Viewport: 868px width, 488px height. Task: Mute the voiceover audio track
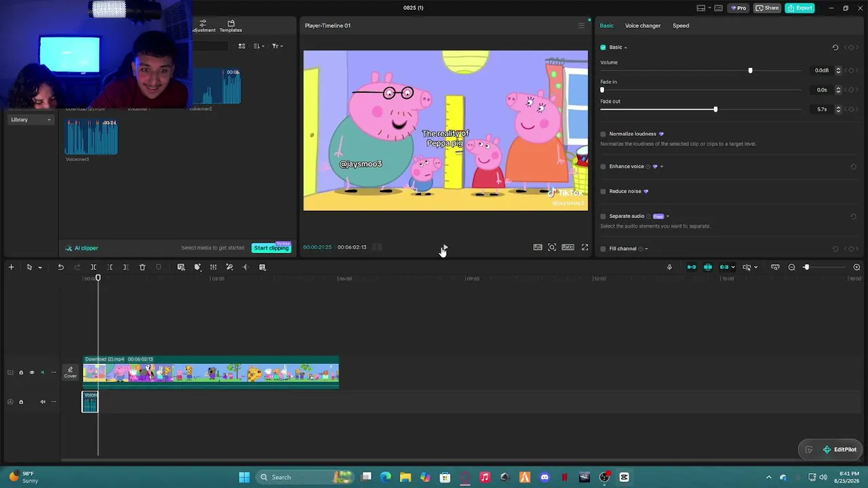point(43,402)
